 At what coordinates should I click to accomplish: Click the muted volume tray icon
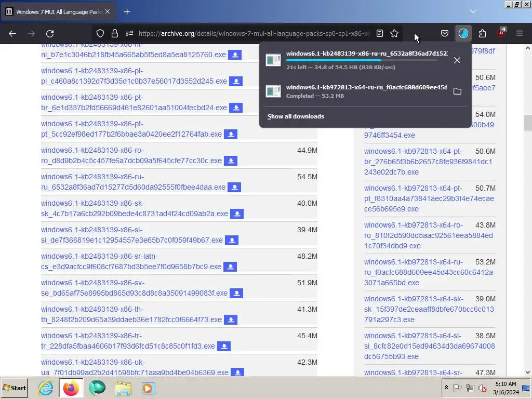(x=482, y=388)
